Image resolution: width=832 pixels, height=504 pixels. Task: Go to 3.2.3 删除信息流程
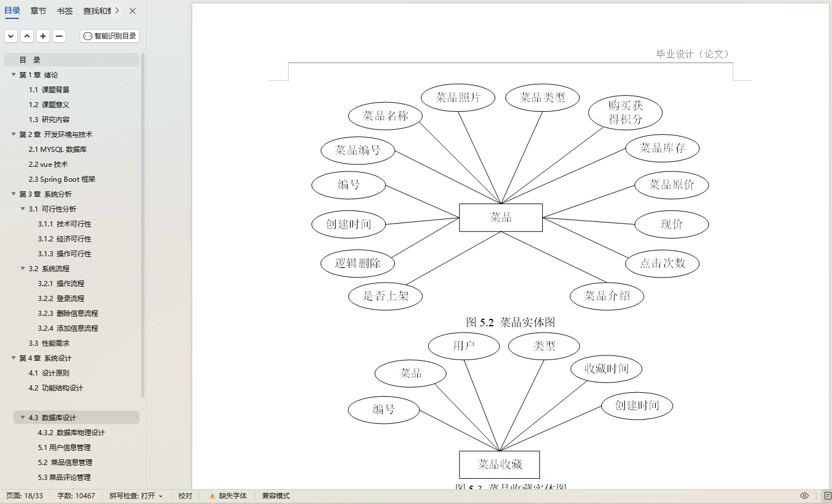pyautogui.click(x=68, y=313)
